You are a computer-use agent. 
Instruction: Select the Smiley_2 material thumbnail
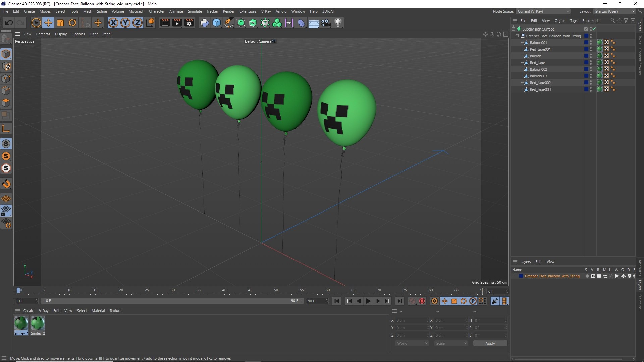tap(38, 325)
